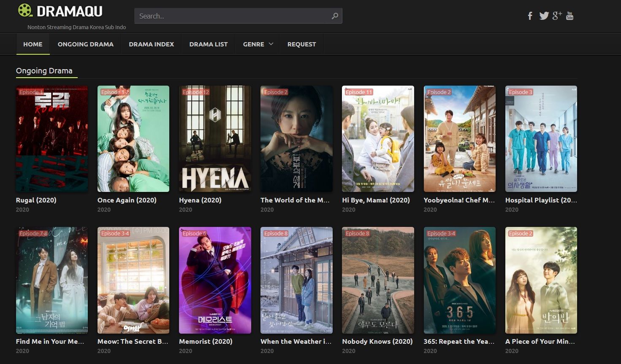
Task: Click the 365: Repeat the Yea... title
Action: pyautogui.click(x=459, y=341)
